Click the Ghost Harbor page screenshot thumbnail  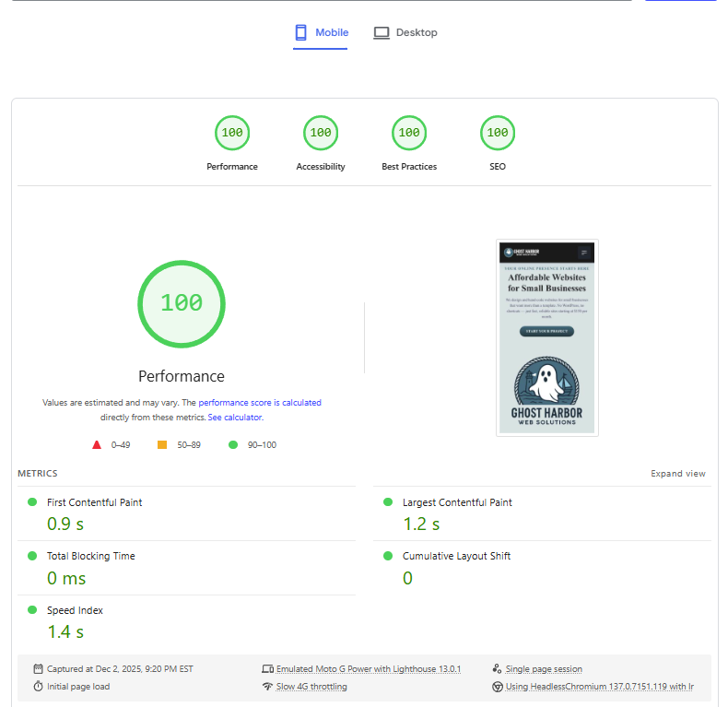point(546,337)
